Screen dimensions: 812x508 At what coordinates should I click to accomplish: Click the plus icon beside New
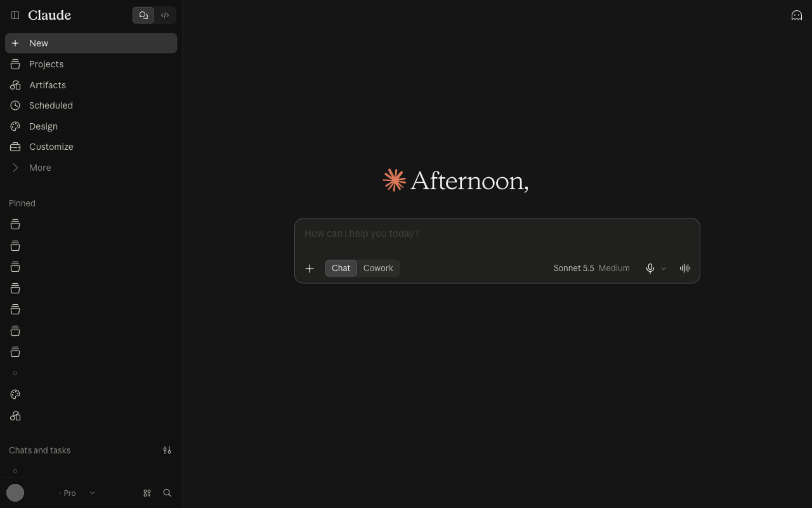(x=15, y=43)
